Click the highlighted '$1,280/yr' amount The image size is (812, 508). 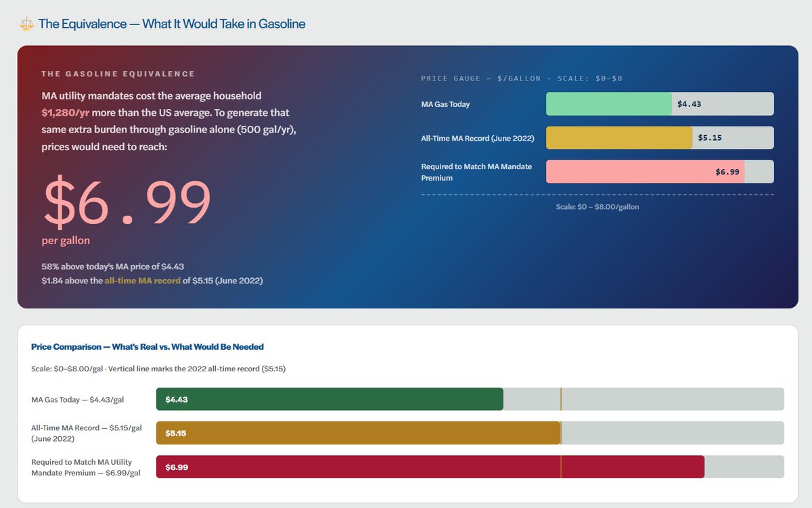pyautogui.click(x=66, y=112)
